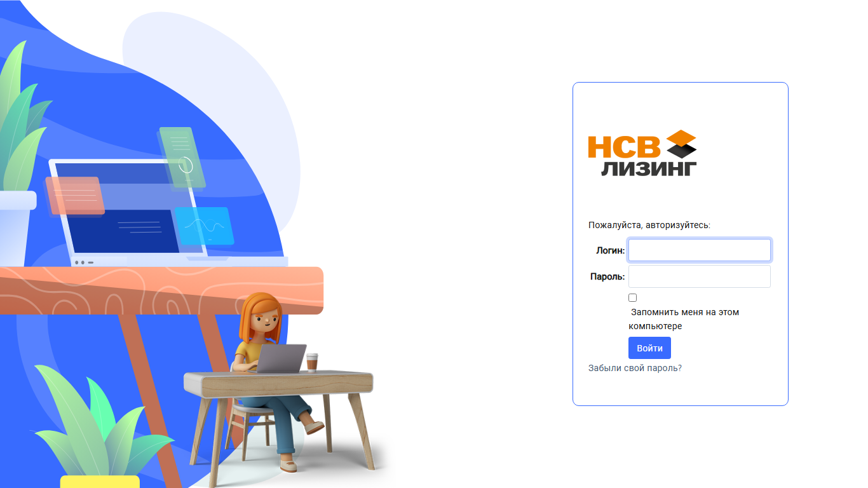Click the coffee cup on the wooden table
Image resolution: width=868 pixels, height=488 pixels.
tap(312, 362)
